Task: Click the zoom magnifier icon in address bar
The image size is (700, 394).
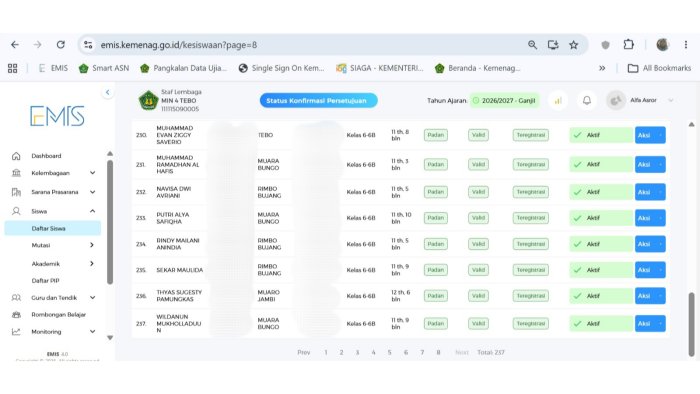Action: click(532, 45)
